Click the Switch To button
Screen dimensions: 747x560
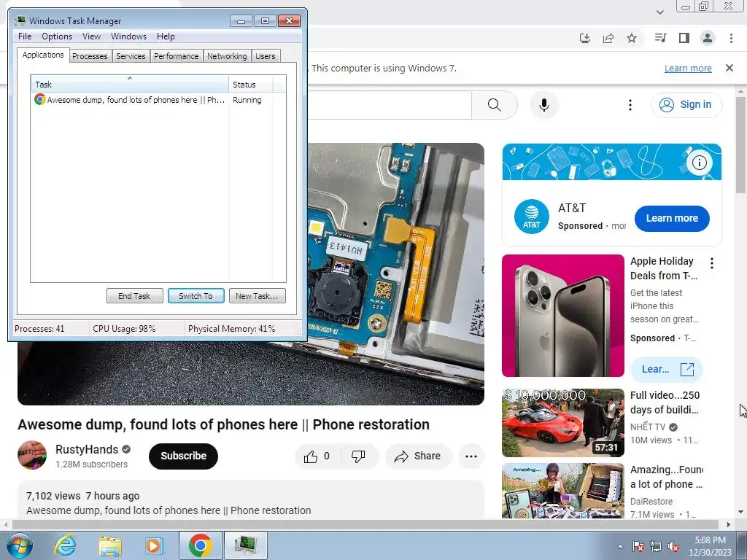(196, 296)
